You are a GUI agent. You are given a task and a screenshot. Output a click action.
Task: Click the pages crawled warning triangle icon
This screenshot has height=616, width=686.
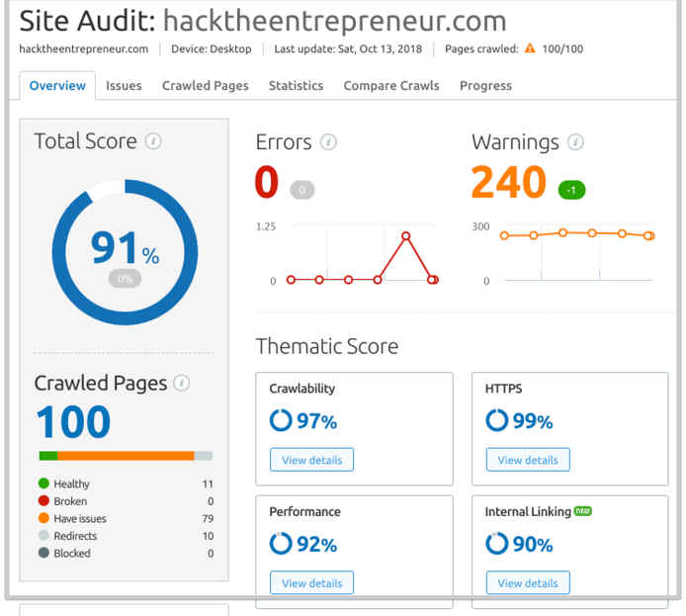(530, 48)
